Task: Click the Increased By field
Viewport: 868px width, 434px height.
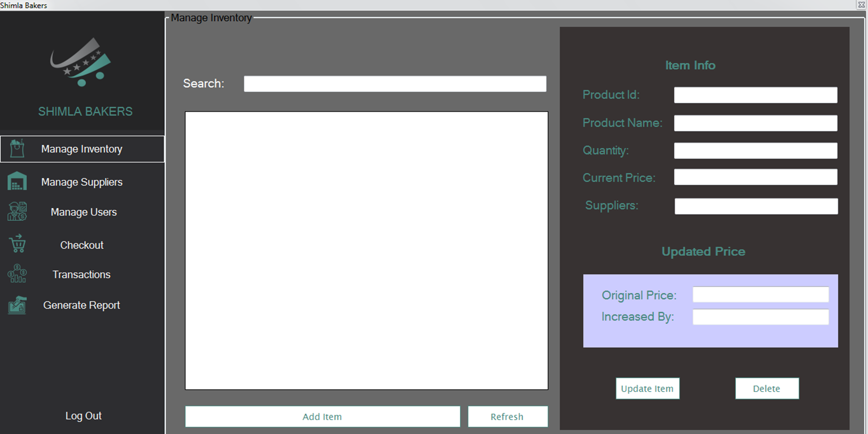Action: (x=760, y=317)
